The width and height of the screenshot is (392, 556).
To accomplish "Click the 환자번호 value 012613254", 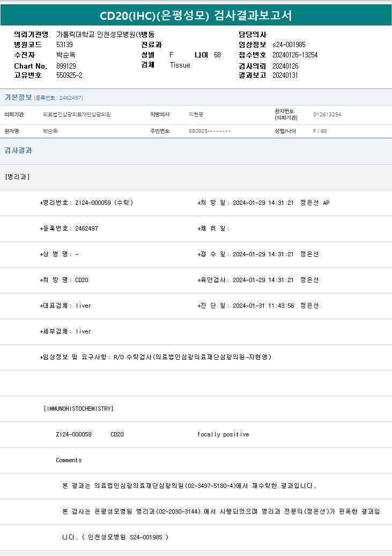I will coord(327,114).
